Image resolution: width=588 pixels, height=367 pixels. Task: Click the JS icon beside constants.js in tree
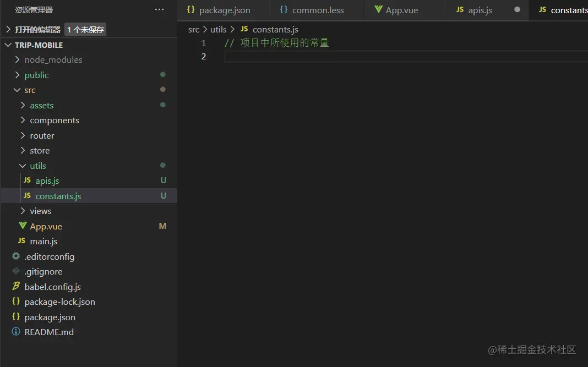pyautogui.click(x=28, y=196)
